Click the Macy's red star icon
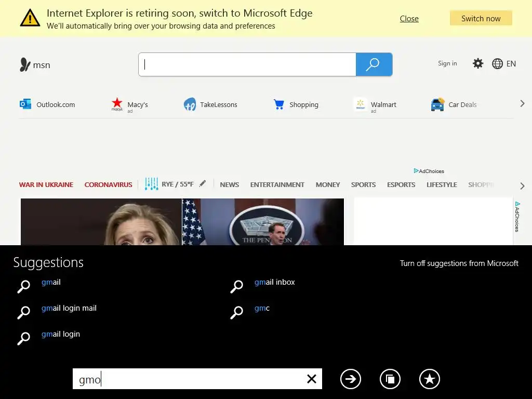532x399 pixels. [x=117, y=104]
